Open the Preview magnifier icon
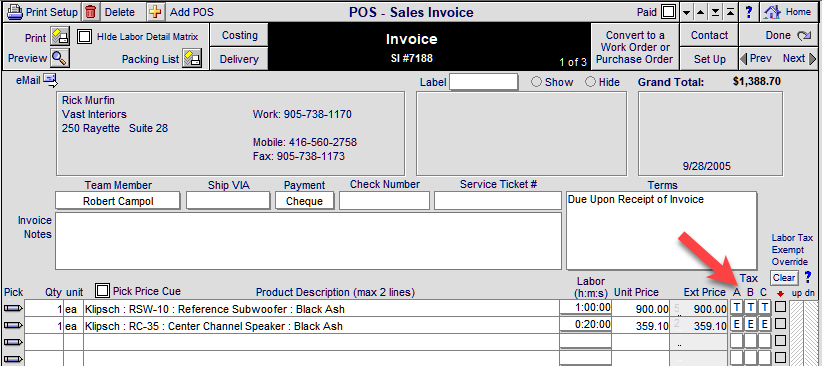This screenshot has width=822, height=366. [60, 58]
